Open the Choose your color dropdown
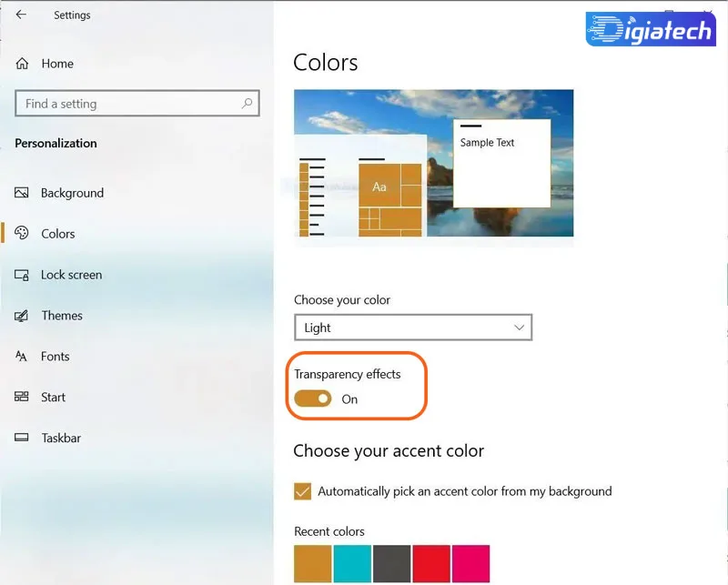The width and height of the screenshot is (728, 585). click(413, 328)
